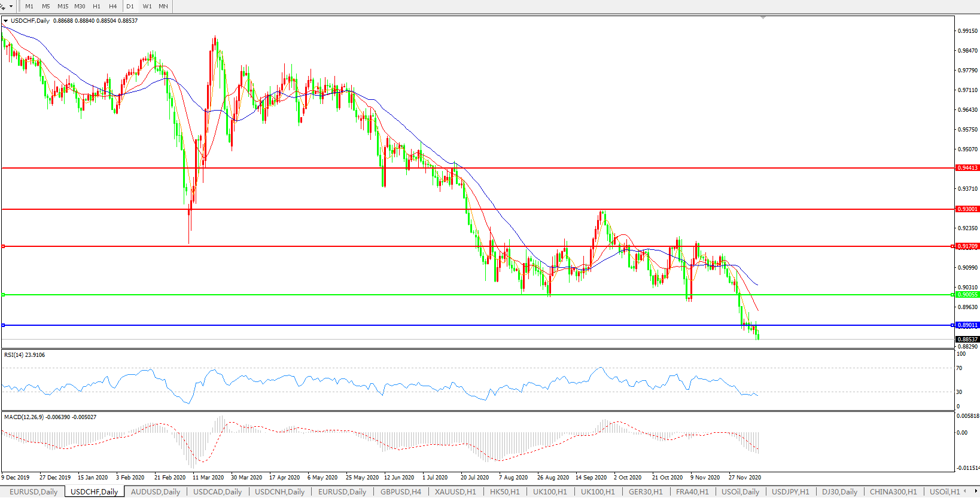This screenshot has width=980, height=498.
Task: Click the RSI(14) indicator label
Action: pyautogui.click(x=24, y=355)
